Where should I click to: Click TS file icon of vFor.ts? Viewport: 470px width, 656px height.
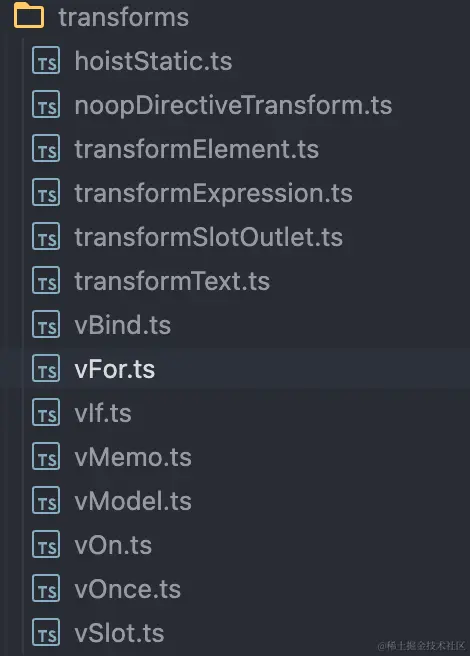pyautogui.click(x=46, y=369)
